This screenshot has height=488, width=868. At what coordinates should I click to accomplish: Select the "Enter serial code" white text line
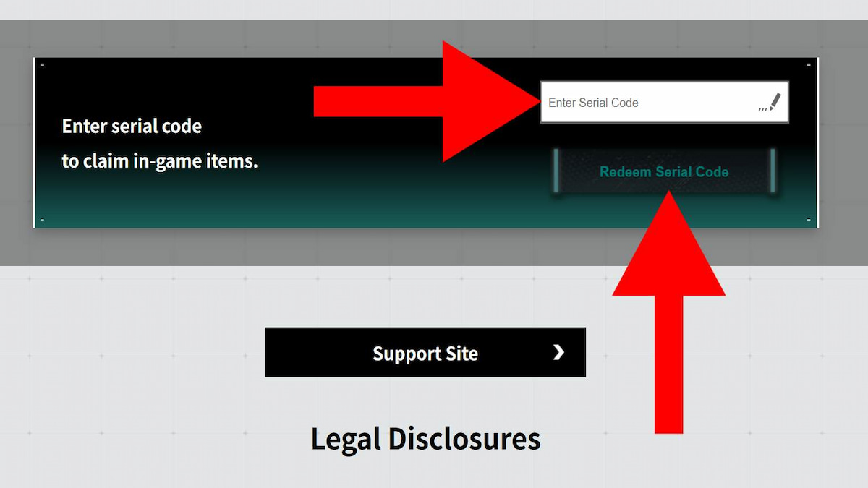132,126
